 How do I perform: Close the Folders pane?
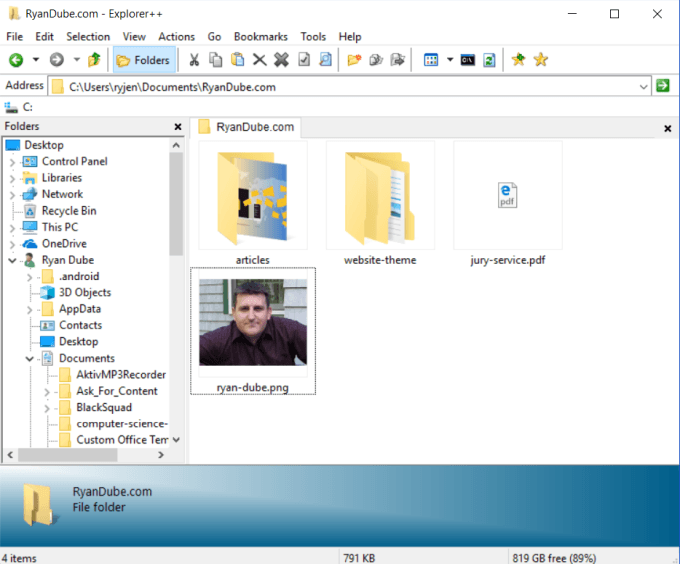(x=178, y=127)
